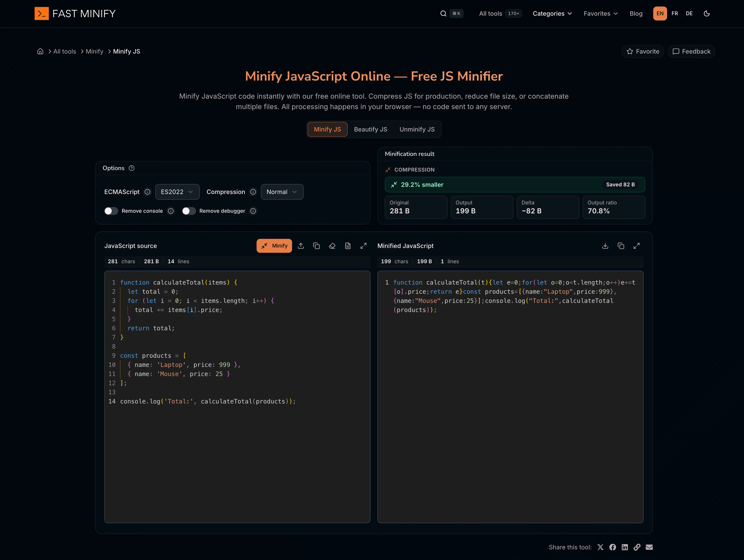Toggle the Remove debugger switch
744x560 pixels.
pyautogui.click(x=189, y=211)
